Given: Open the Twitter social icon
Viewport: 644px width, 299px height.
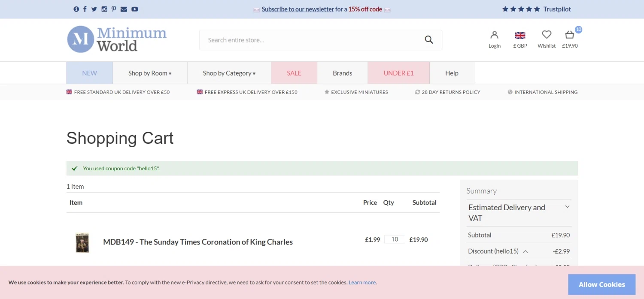Looking at the screenshot, I should tap(94, 9).
